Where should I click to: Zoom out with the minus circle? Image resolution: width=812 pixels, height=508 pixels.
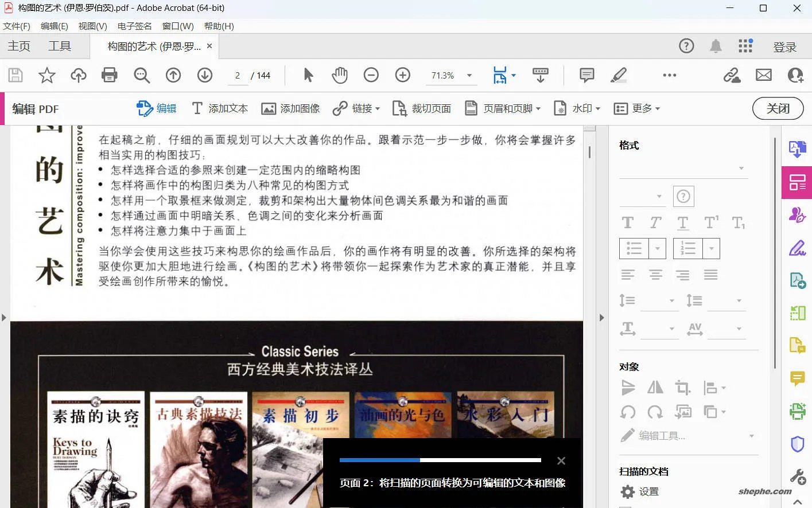[371, 75]
